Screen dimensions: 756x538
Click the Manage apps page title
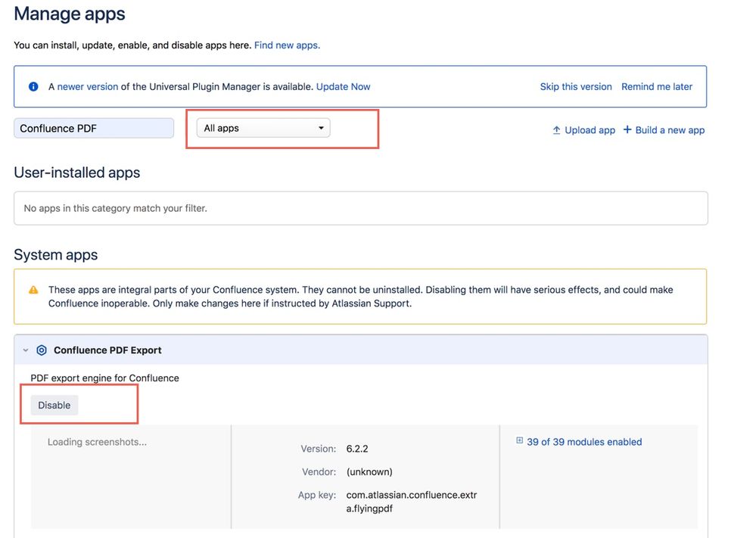(70, 14)
